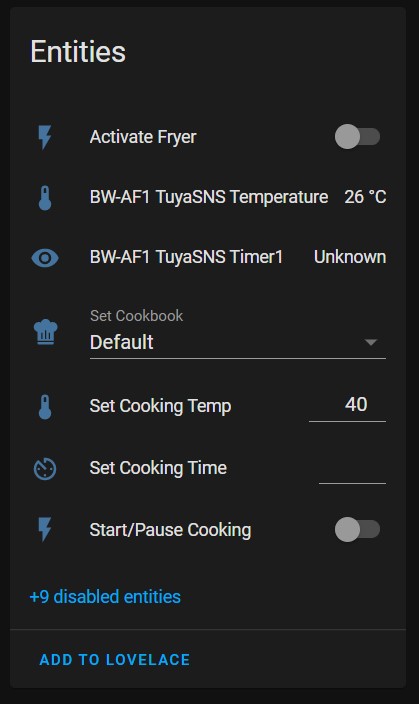Click the Unknown state of Timer1
Screen dimensions: 419x704
point(350,257)
